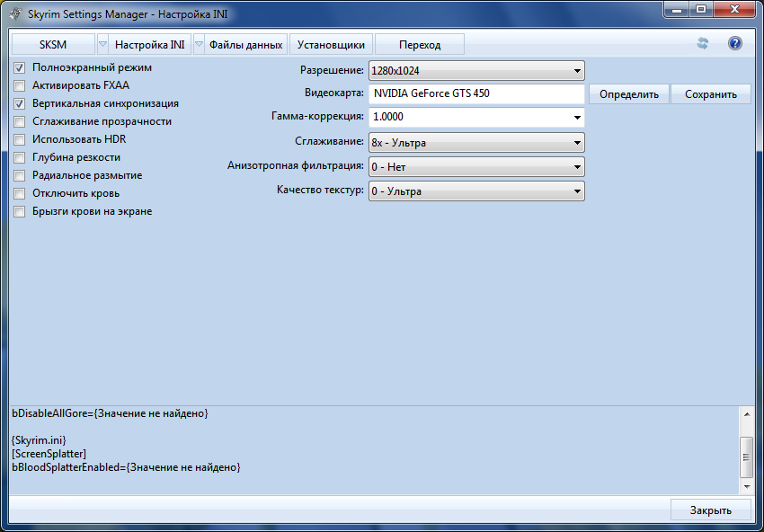Click scroll down arrow in log panel
This screenshot has width=764, height=532.
pos(745,485)
